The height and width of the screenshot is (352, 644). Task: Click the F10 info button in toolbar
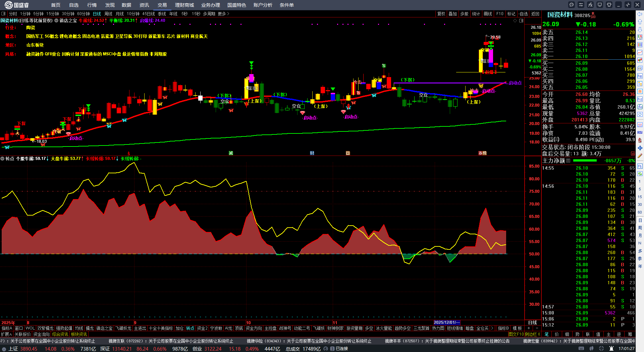(x=500, y=14)
